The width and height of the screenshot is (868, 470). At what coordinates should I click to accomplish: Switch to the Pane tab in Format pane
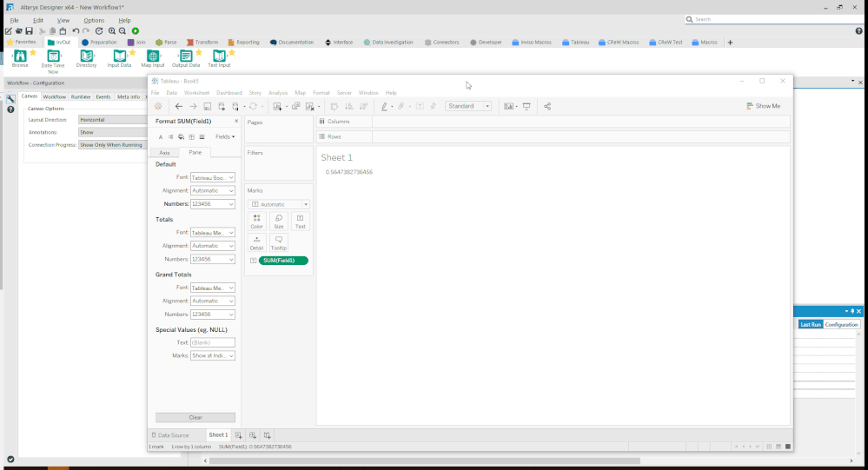tap(195, 152)
